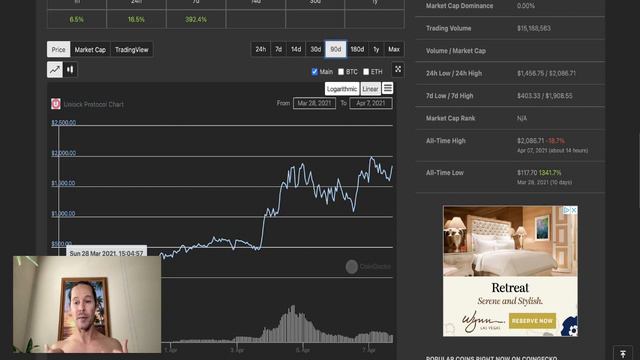Click the 7d Low / 7d High value
This screenshot has height=360, width=640.
click(x=544, y=96)
